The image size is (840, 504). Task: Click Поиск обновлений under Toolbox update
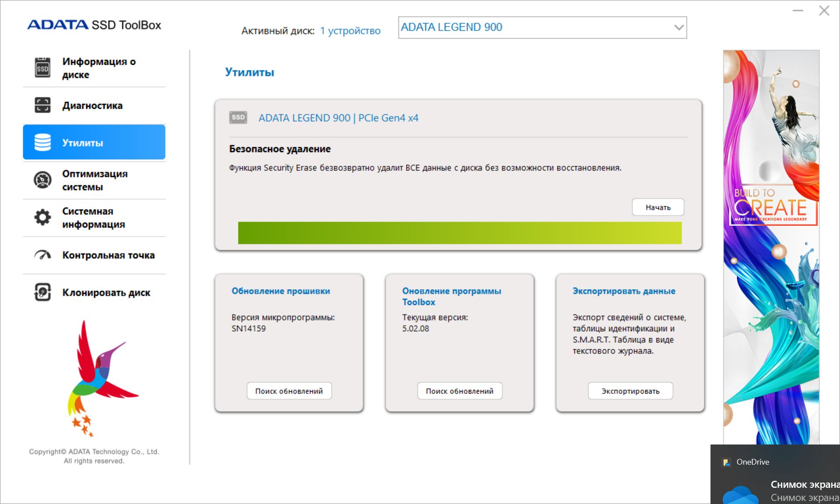click(x=460, y=391)
